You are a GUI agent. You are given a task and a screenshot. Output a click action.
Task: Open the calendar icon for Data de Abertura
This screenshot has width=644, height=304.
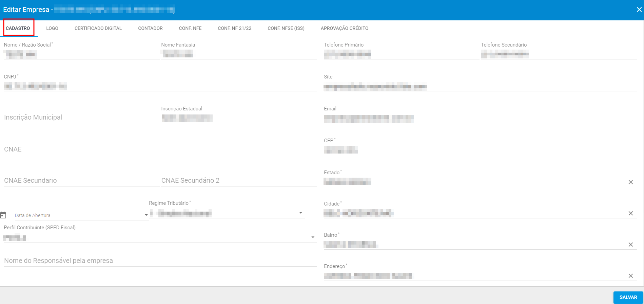coord(3,215)
